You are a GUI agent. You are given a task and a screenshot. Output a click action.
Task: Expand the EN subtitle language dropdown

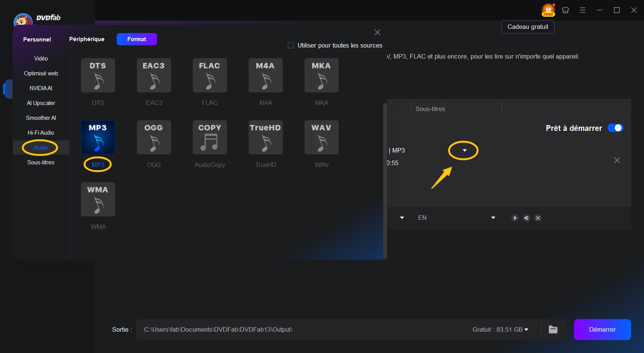coord(493,218)
